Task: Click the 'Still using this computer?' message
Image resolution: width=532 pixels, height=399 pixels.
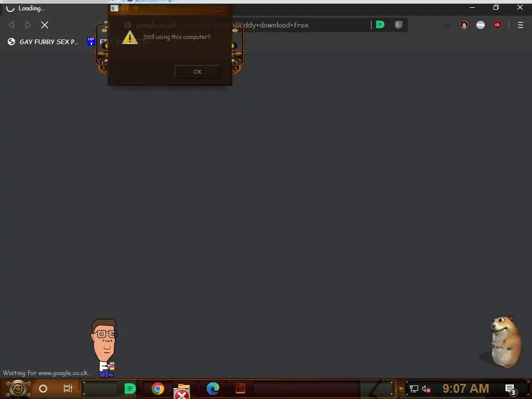Action: pyautogui.click(x=177, y=37)
